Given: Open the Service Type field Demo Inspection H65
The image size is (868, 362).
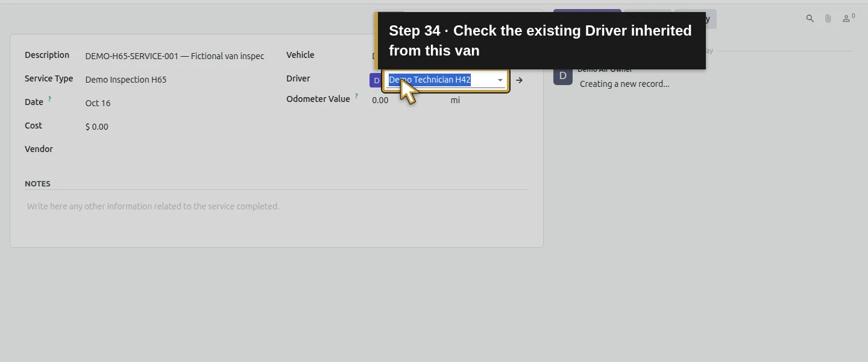Looking at the screenshot, I should 175,80.
